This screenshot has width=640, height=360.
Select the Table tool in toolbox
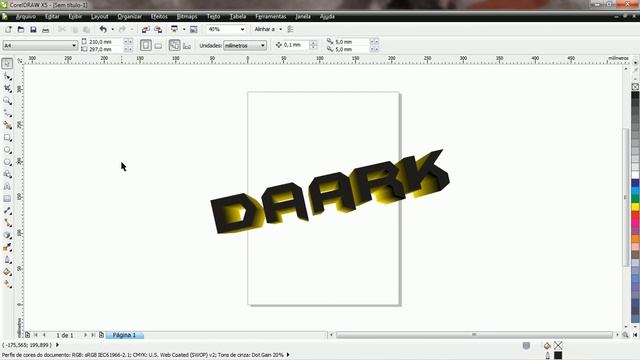(x=7, y=199)
